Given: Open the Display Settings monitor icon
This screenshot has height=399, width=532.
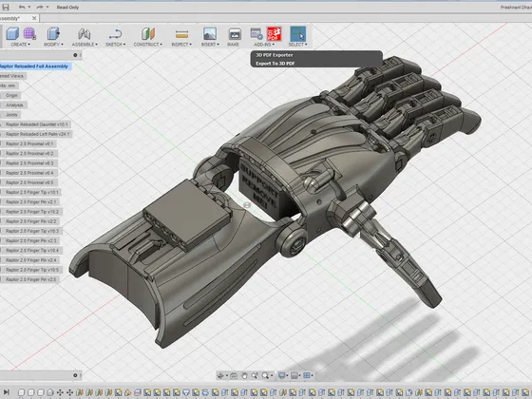Looking at the screenshot, I should pos(281,375).
